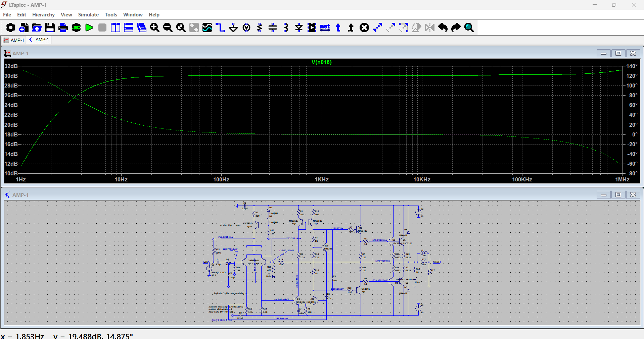Zoom in with the plus magnifier
This screenshot has height=339, width=644.
(x=155, y=27)
